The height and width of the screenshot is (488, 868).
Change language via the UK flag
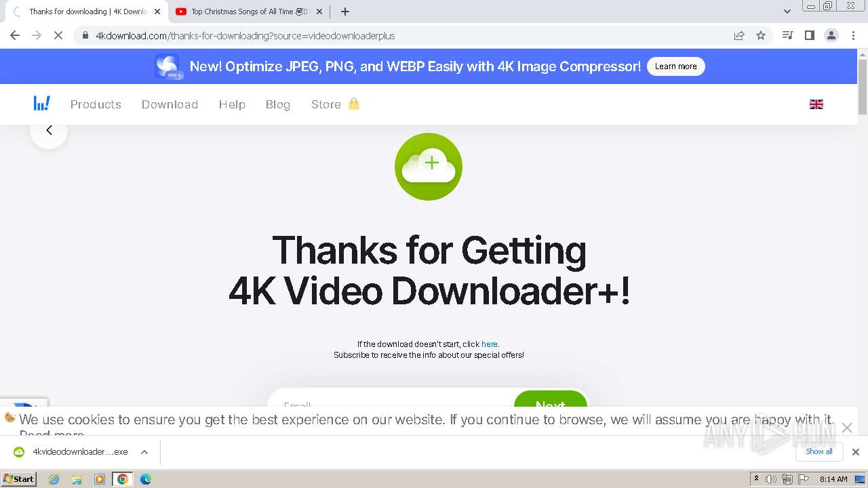pyautogui.click(x=816, y=104)
